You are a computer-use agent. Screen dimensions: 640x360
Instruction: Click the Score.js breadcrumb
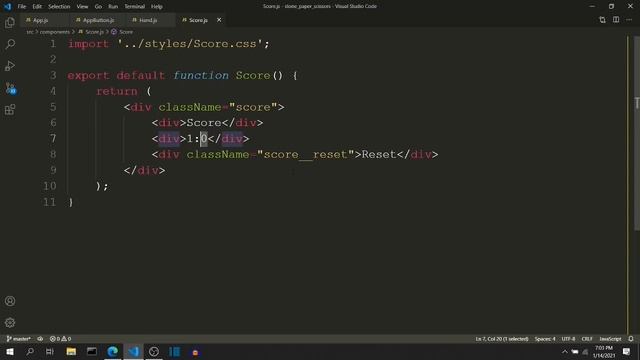tap(94, 32)
